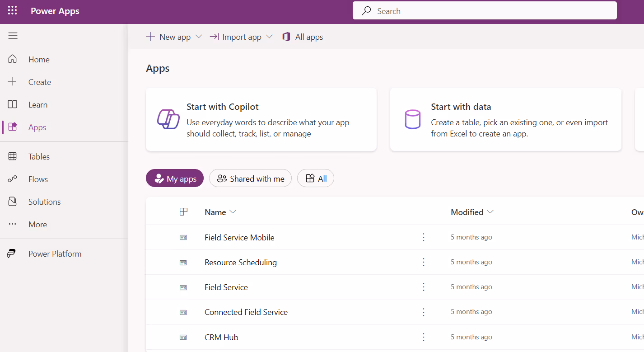The image size is (644, 352).
Task: Click the All apps button
Action: 303,37
